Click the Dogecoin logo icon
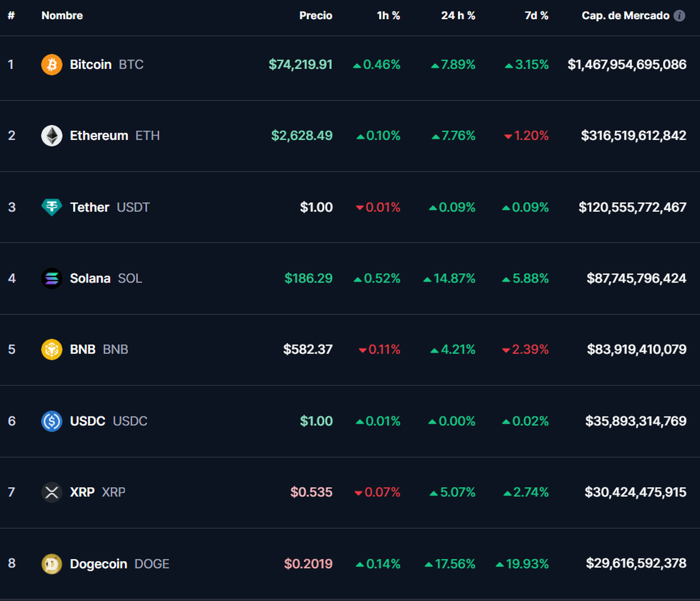The height and width of the screenshot is (601, 700). click(51, 564)
